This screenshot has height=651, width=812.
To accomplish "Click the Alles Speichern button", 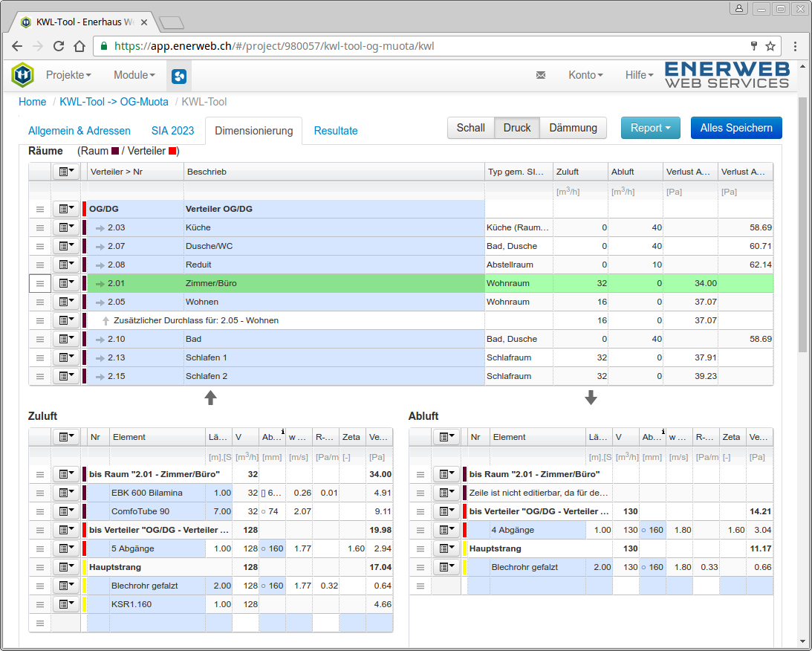I will 736,128.
